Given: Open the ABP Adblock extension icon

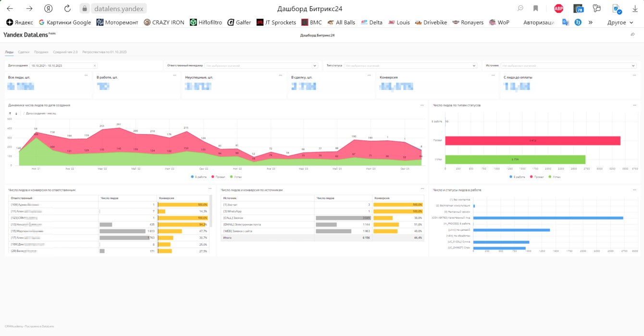Looking at the screenshot, I should click(558, 8).
